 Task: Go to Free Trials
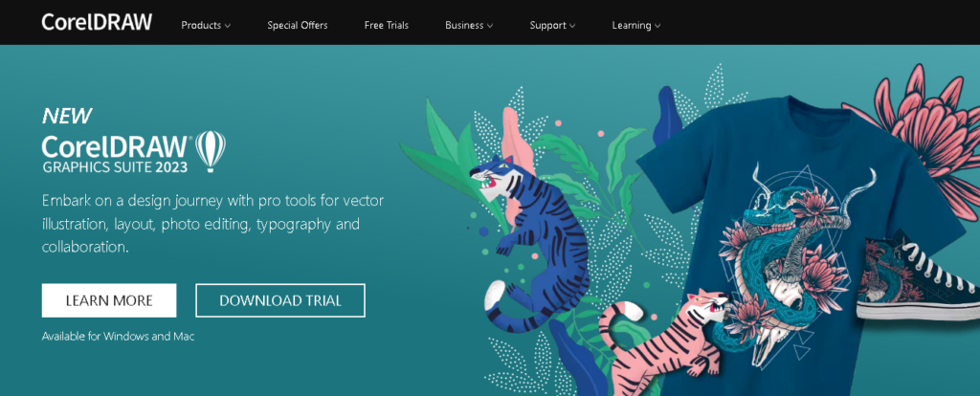click(387, 26)
